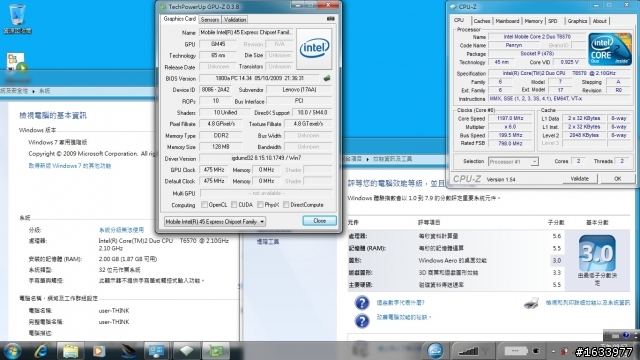Click the 3.0 base score badge

[597, 253]
